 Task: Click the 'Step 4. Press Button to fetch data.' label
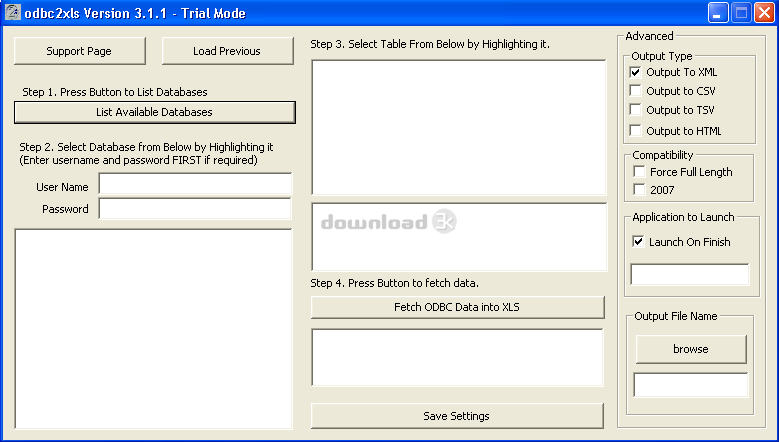(394, 283)
